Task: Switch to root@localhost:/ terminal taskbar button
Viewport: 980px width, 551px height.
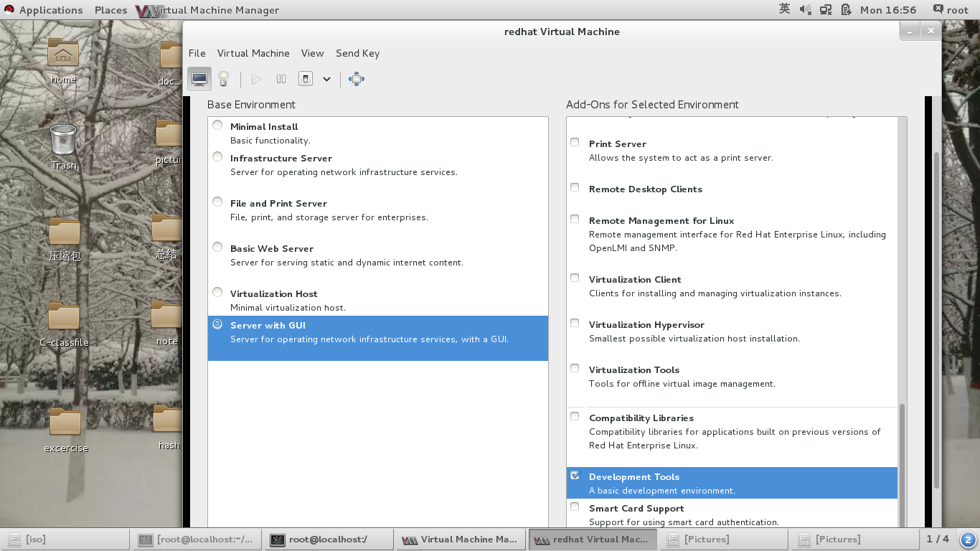Action: pos(328,540)
